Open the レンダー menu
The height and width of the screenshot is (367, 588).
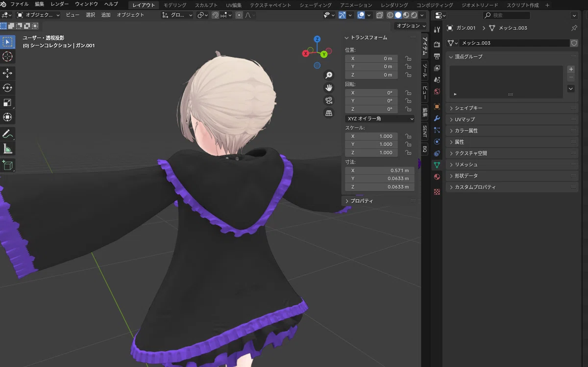60,4
